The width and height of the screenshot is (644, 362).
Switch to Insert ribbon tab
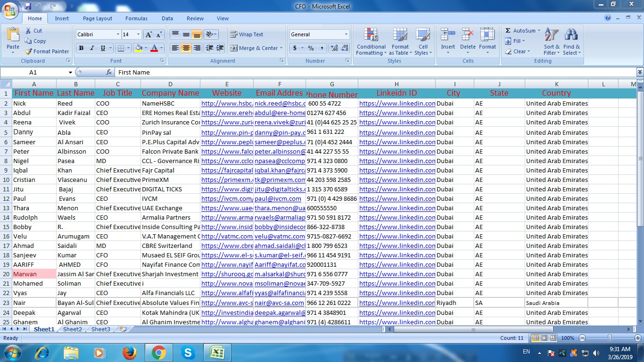coord(62,18)
